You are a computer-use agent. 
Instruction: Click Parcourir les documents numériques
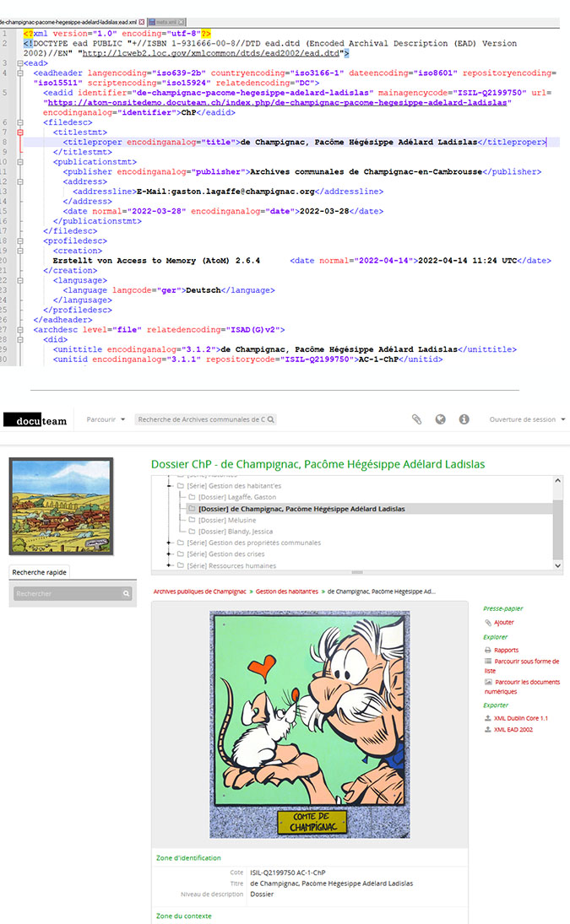point(522,687)
